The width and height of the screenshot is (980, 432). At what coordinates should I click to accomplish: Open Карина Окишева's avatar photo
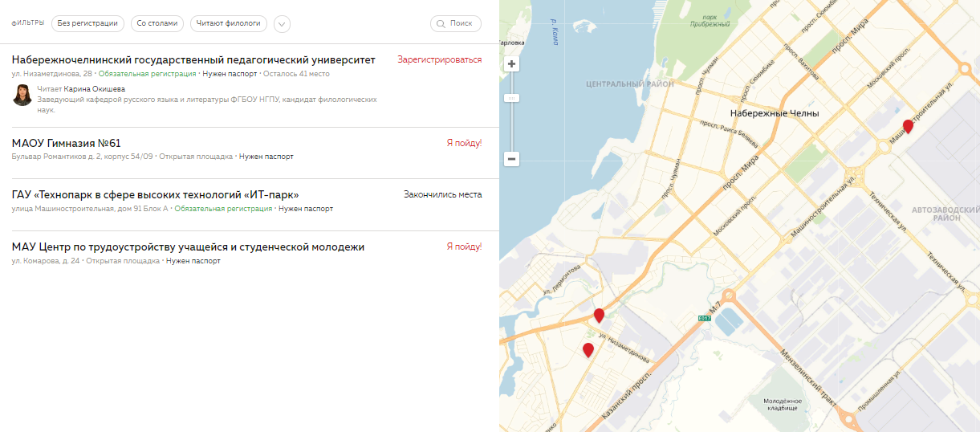tap(22, 94)
